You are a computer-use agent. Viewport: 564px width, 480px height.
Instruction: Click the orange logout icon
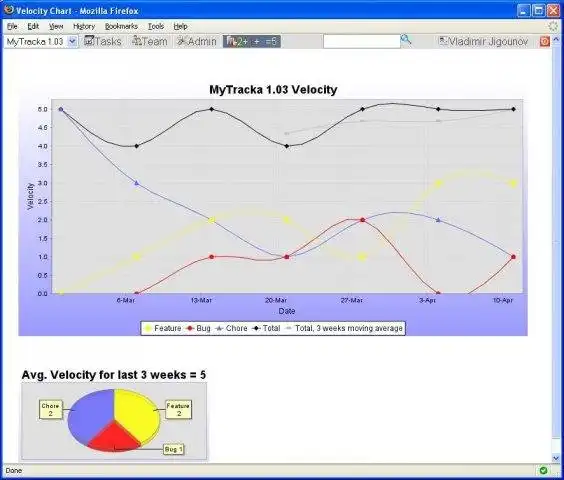545,41
